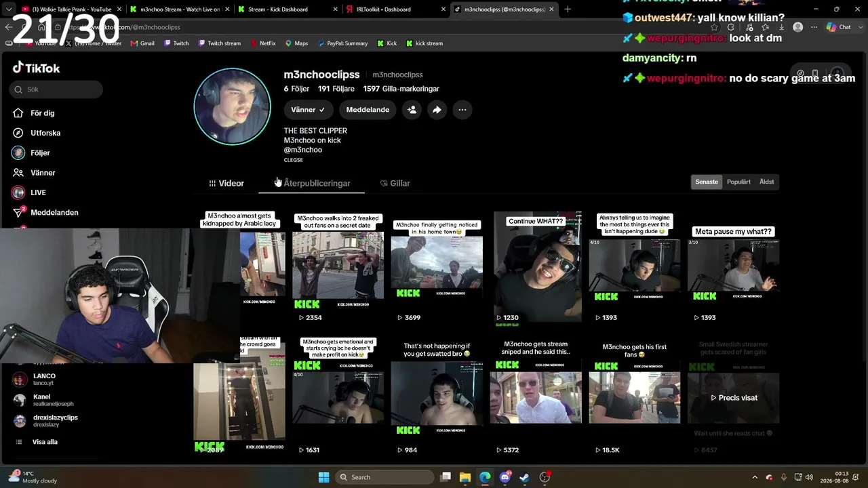Open the kick stream bookmark
This screenshot has height=488, width=868.
tap(425, 43)
